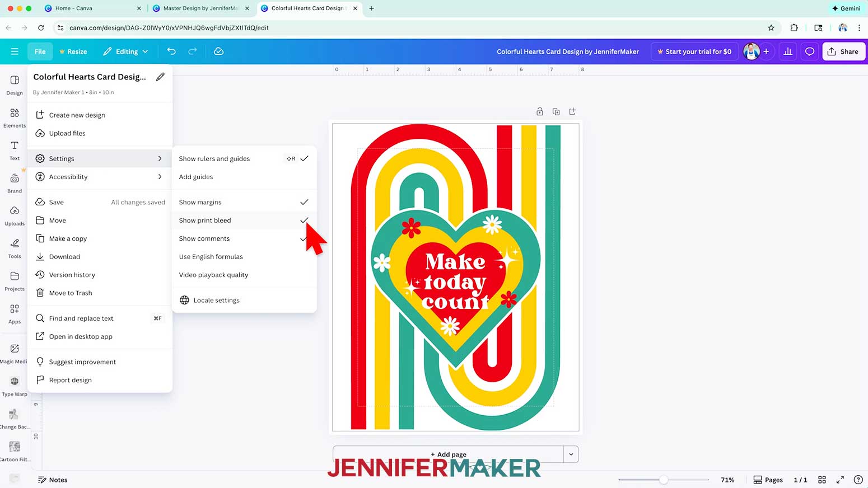Toggle Show comments option
Image resolution: width=868 pixels, height=488 pixels.
click(244, 238)
